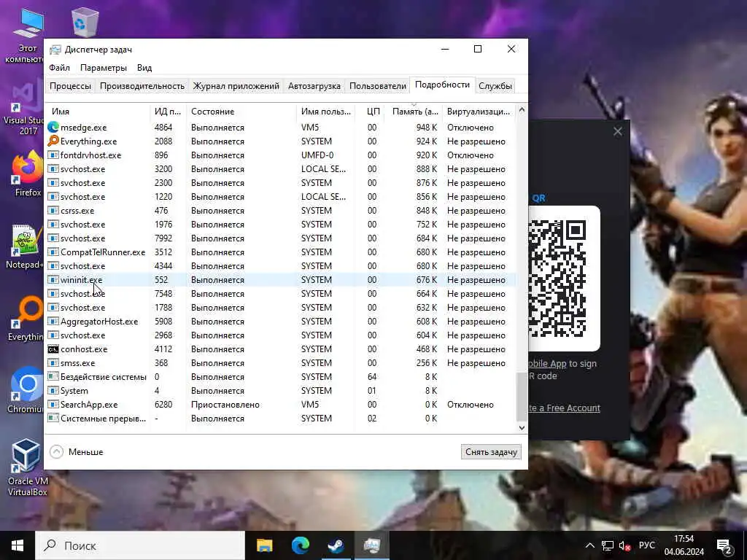Click the Task Manager taskbar button
Screen dimensions: 747x560
click(x=371, y=545)
